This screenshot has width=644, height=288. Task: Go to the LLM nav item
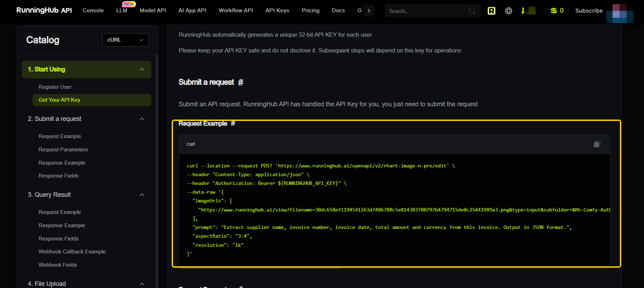coord(122,10)
